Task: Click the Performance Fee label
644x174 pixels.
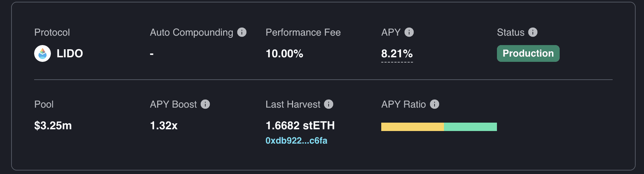Action: [303, 32]
